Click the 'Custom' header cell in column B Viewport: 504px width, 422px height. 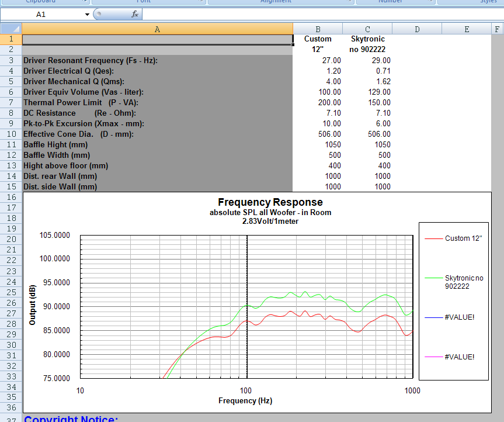pos(318,39)
